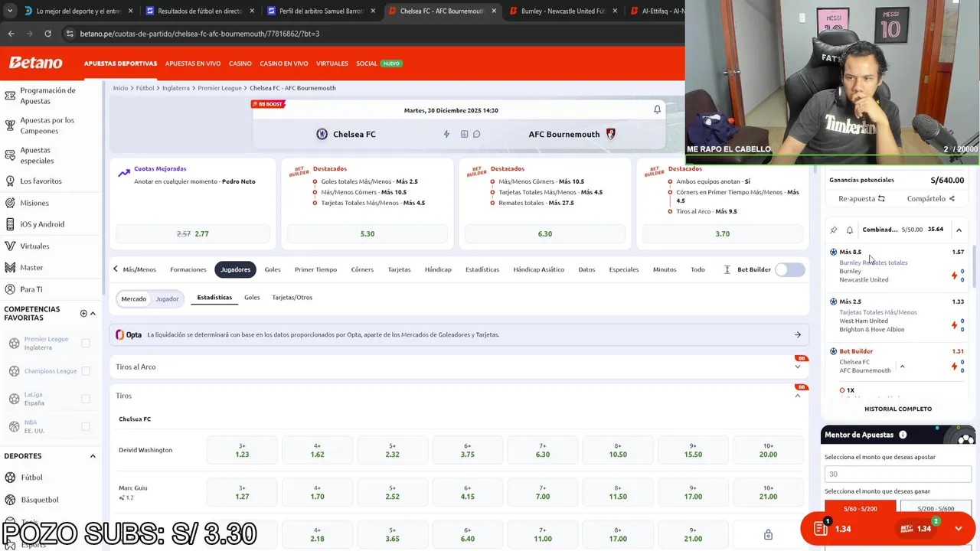Expand the Tiros al Arco market
The image size is (980, 551).
797,367
